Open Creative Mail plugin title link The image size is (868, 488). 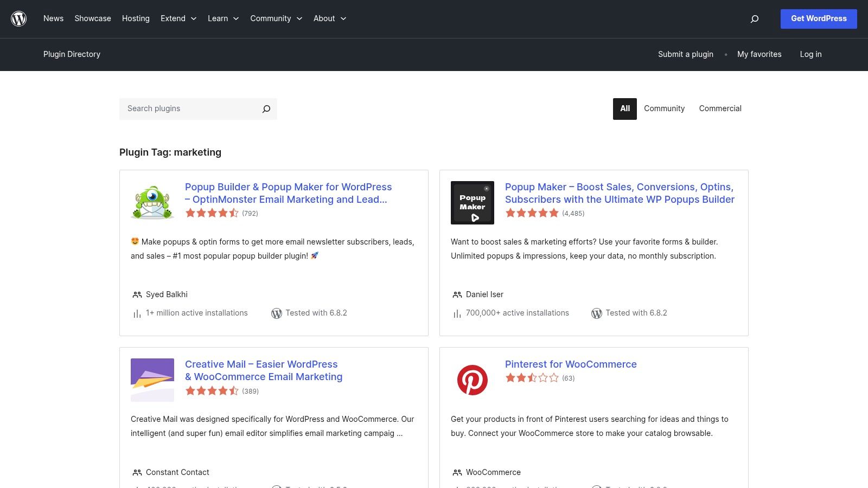[264, 370]
